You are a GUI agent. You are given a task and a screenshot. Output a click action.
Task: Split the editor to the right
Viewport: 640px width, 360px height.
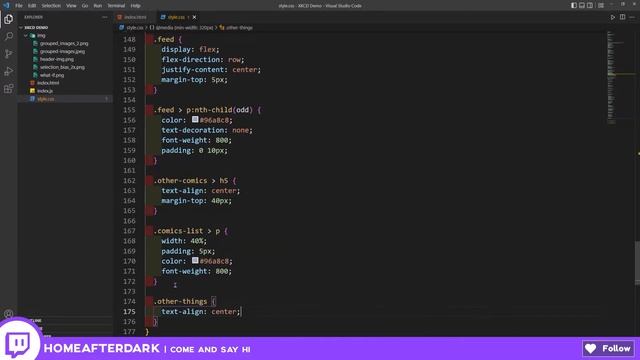(x=622, y=17)
